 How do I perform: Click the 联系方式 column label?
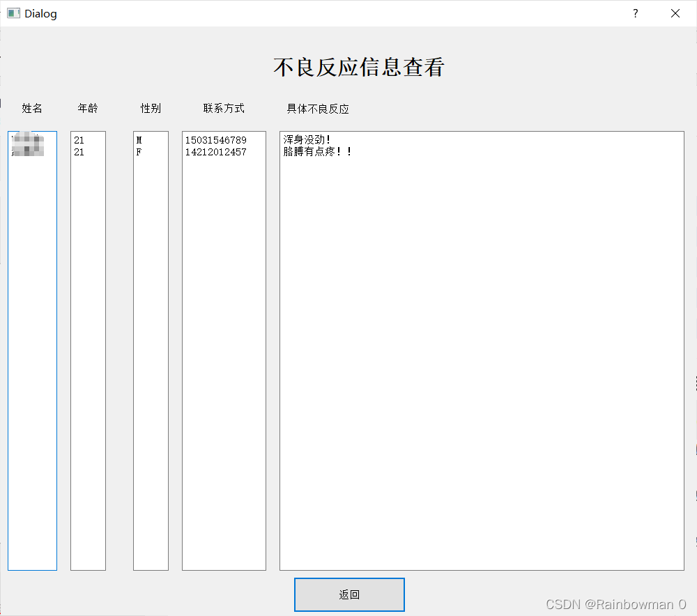tap(224, 108)
